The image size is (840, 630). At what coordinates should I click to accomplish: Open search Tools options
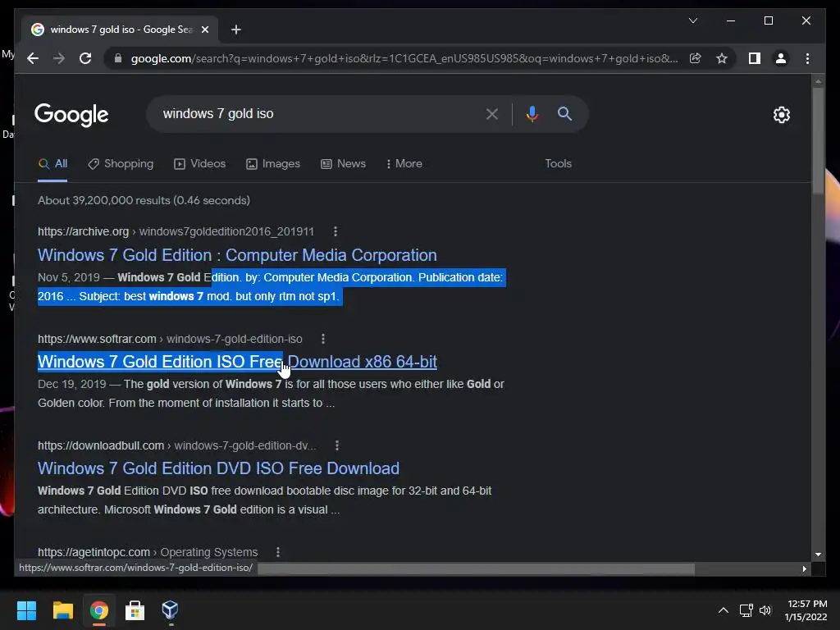coord(558,164)
